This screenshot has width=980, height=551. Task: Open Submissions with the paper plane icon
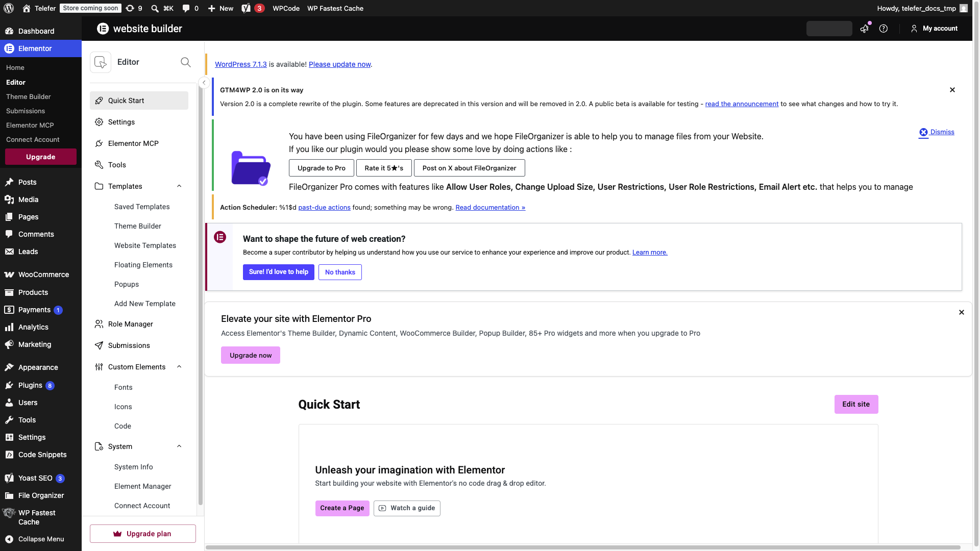pos(139,345)
